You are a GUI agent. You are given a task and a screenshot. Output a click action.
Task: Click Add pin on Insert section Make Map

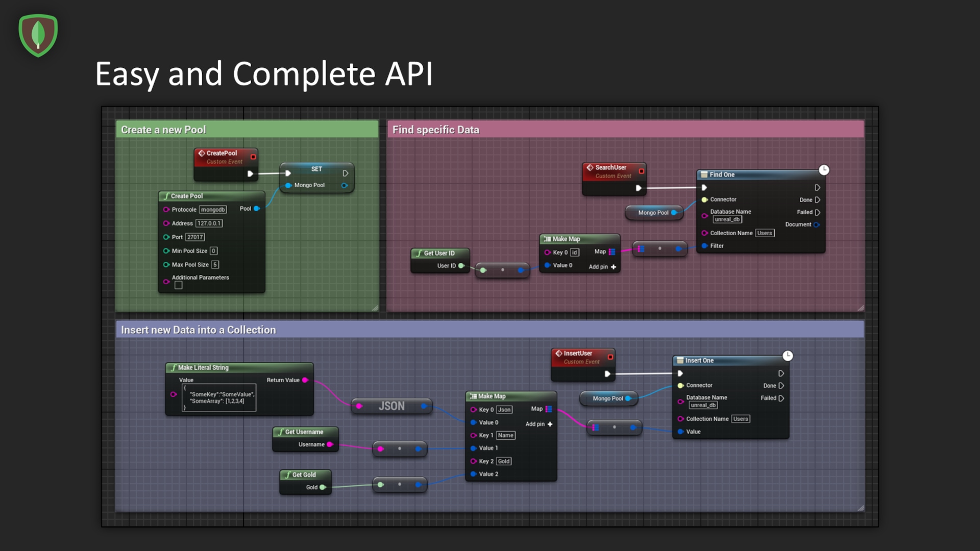click(x=539, y=424)
